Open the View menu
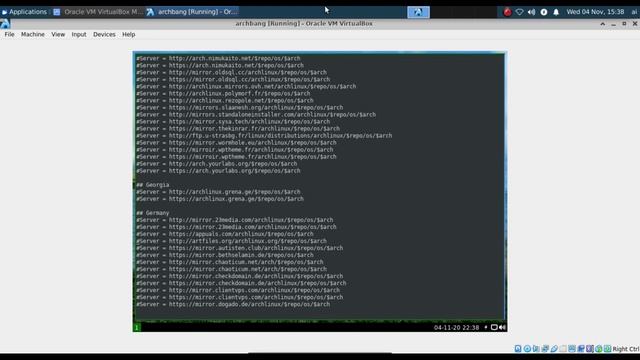640x360 pixels. pyautogui.click(x=58, y=34)
